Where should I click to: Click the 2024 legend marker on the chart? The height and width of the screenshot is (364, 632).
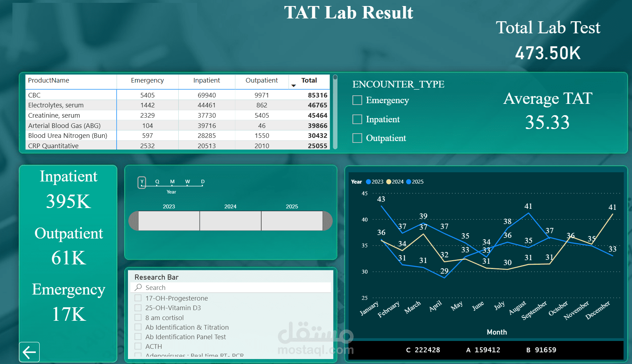(389, 182)
